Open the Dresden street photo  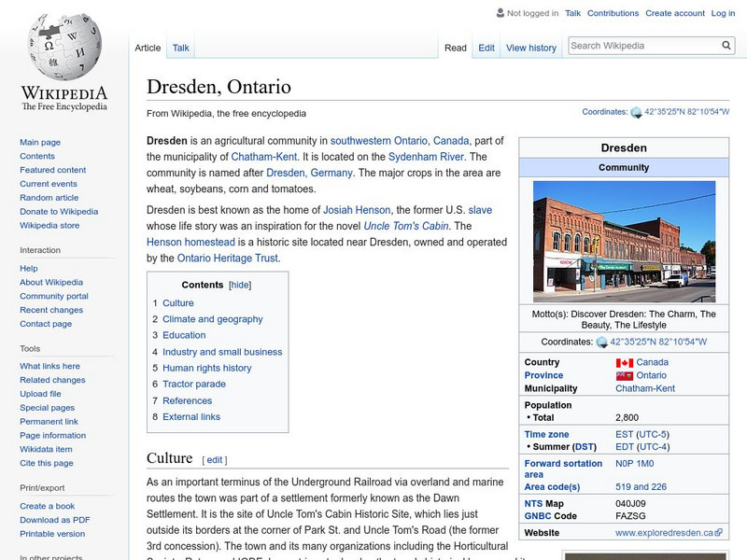624,242
